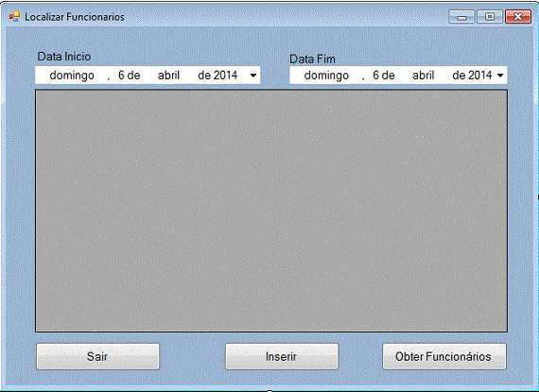Open the Data Inicio calendar dropdown arrow

[x=253, y=76]
